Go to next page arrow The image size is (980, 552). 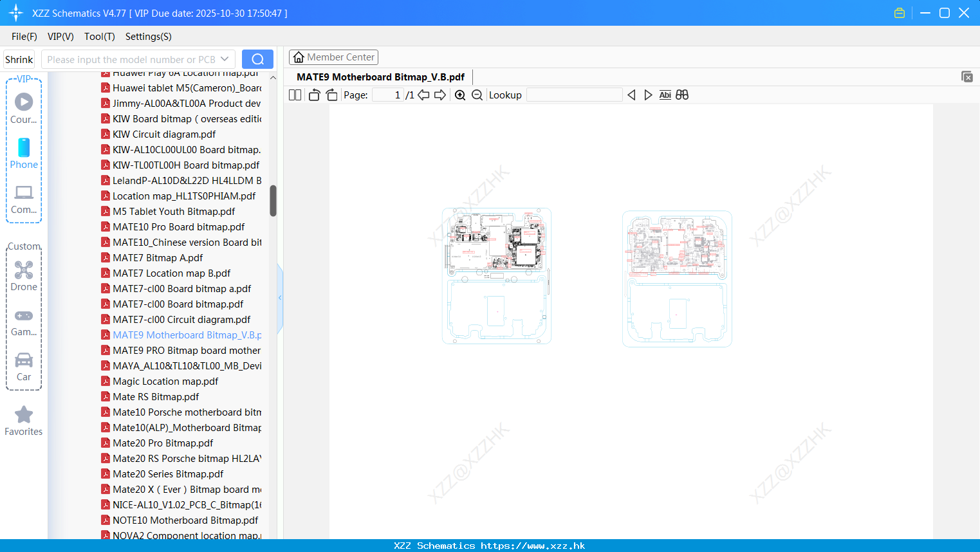[440, 95]
